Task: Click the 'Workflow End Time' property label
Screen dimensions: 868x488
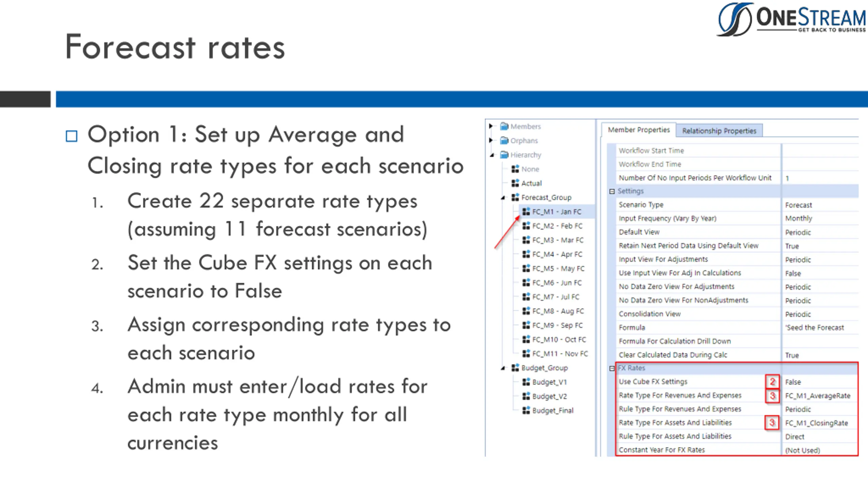Action: coord(650,164)
